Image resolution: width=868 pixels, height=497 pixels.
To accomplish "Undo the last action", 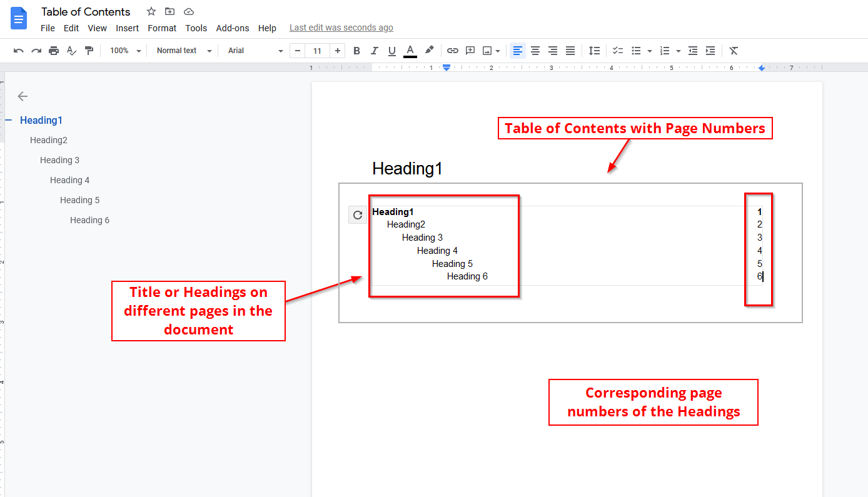I will (19, 51).
